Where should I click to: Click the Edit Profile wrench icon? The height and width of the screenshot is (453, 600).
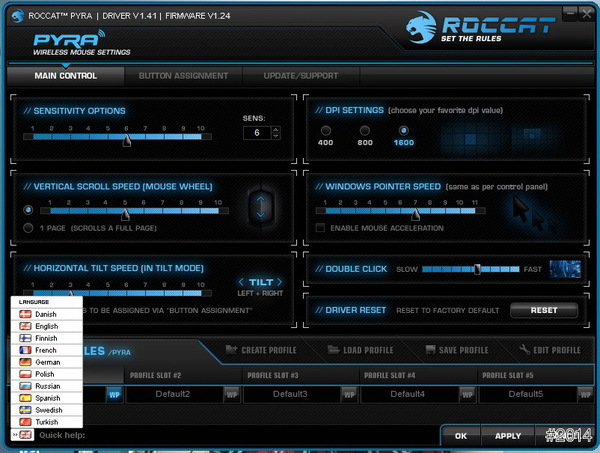[526, 350]
